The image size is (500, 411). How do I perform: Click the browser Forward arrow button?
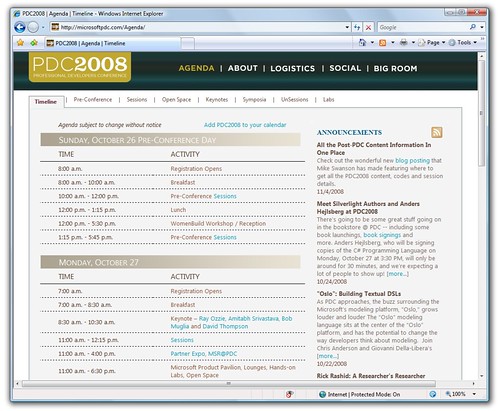(33, 27)
